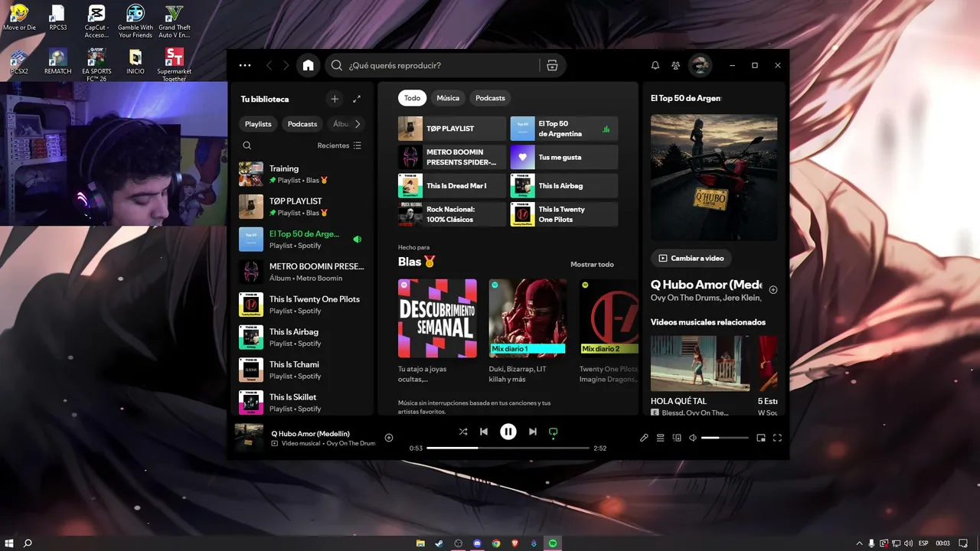The width and height of the screenshot is (980, 551).
Task: Open the playback queue
Action: click(x=660, y=438)
